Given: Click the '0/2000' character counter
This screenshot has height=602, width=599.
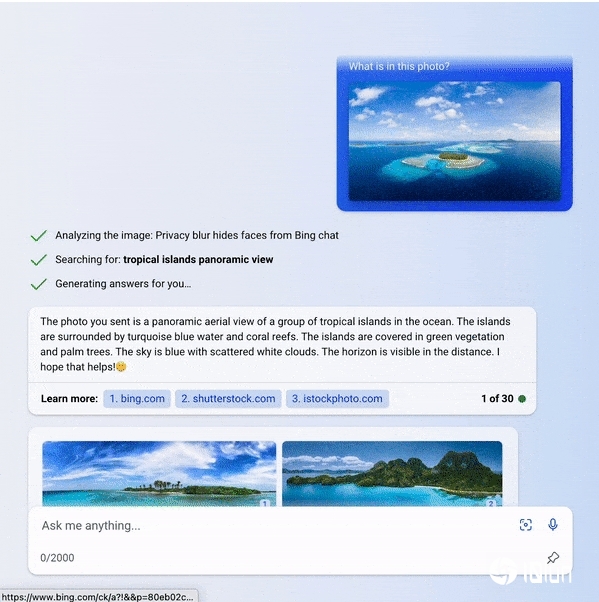Looking at the screenshot, I should [x=57, y=557].
